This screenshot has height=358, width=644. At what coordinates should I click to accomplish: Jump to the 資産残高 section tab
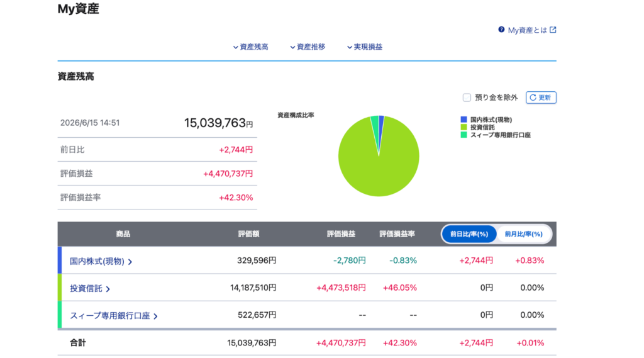tap(250, 47)
